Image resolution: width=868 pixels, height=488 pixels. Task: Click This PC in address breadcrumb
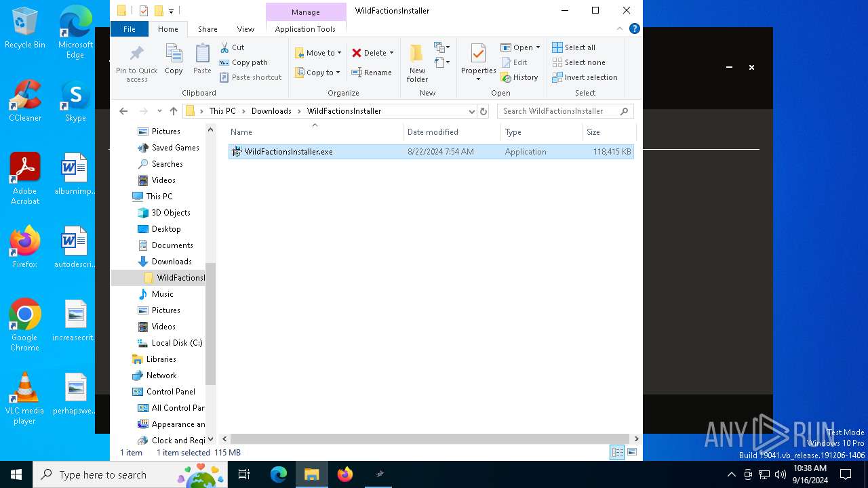222,111
